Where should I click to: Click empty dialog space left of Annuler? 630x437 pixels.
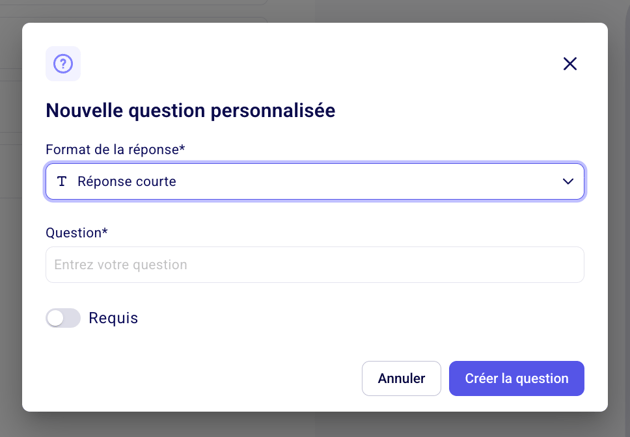pyautogui.click(x=200, y=379)
